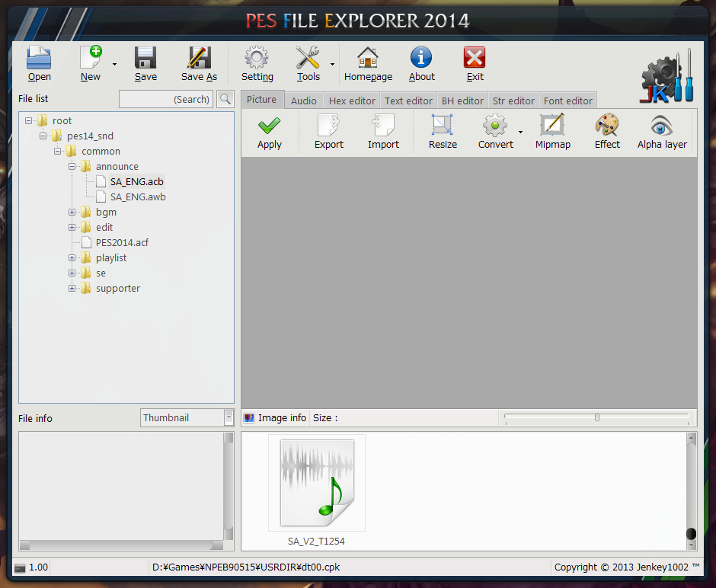Open the Resize tool
716x588 pixels.
(x=443, y=131)
